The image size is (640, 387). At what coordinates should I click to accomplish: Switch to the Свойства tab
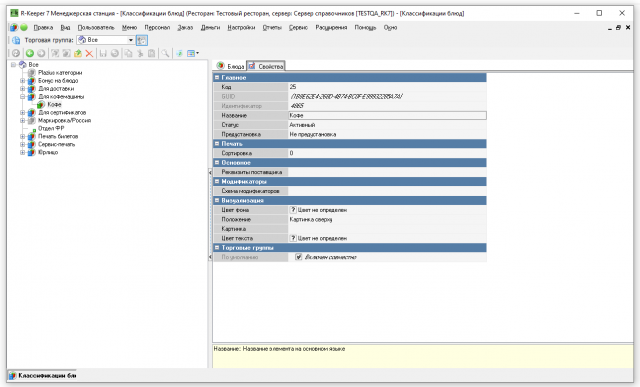[266, 66]
